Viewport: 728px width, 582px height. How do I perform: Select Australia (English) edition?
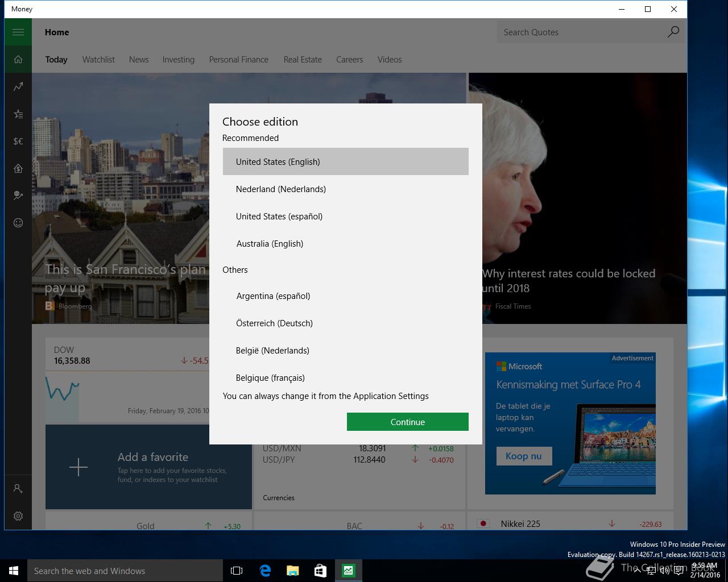[x=346, y=243]
